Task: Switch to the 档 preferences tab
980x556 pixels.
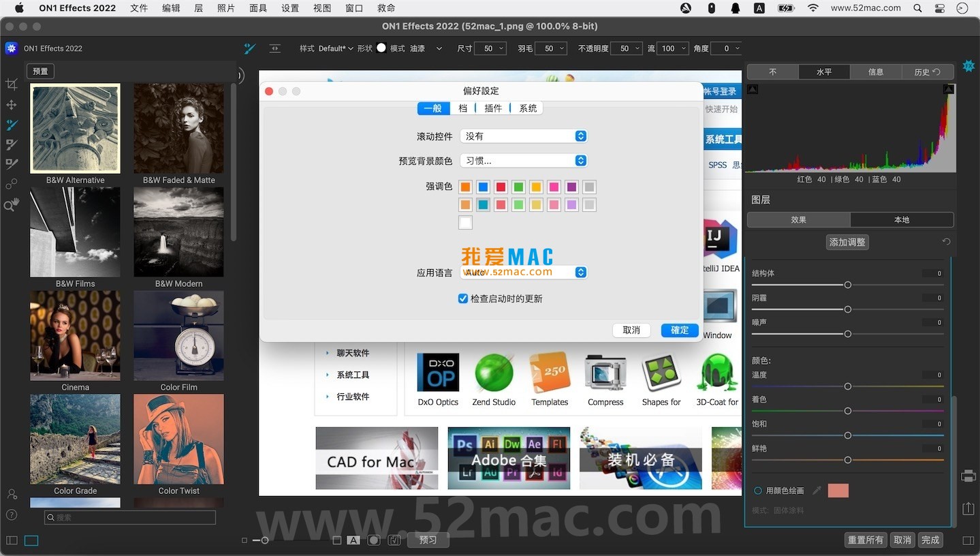Action: (463, 108)
